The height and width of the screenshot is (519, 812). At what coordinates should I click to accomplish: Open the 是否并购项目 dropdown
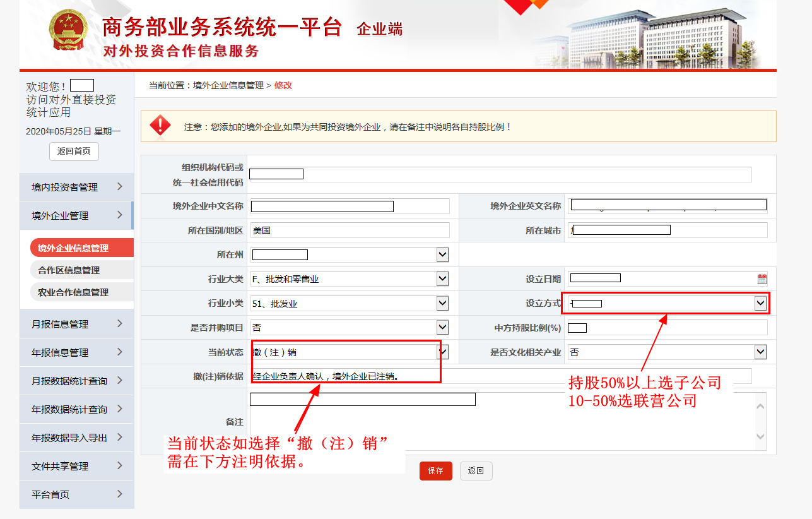click(442, 328)
